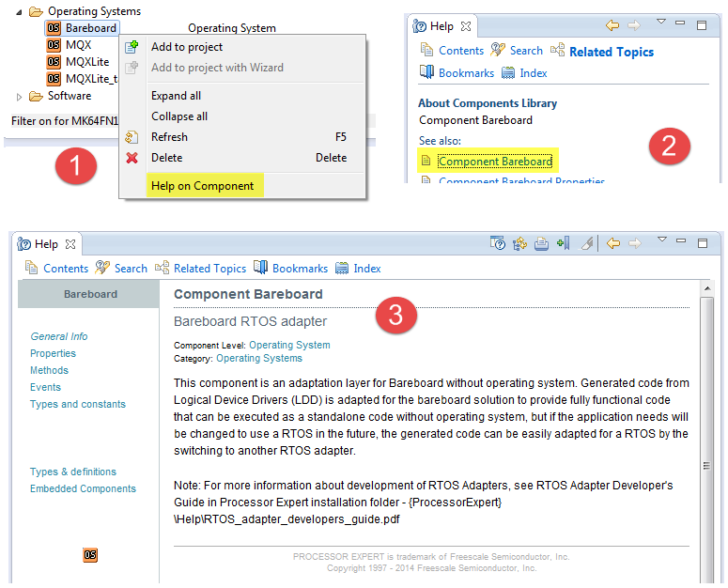Open Search in the lower Help panel
The image size is (728, 588).
131,269
